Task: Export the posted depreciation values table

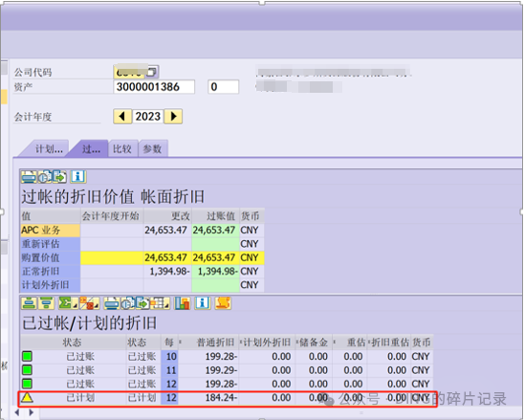Action: coord(59,177)
